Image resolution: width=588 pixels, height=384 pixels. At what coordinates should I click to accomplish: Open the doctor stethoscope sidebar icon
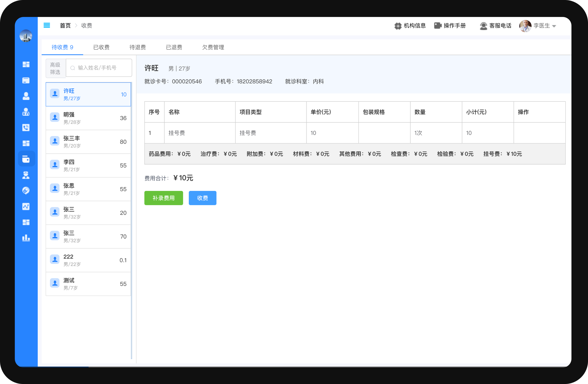click(x=26, y=112)
